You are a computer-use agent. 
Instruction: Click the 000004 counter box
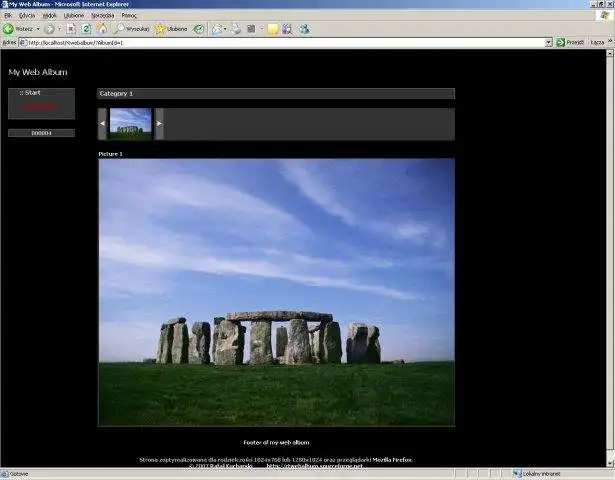pos(42,133)
